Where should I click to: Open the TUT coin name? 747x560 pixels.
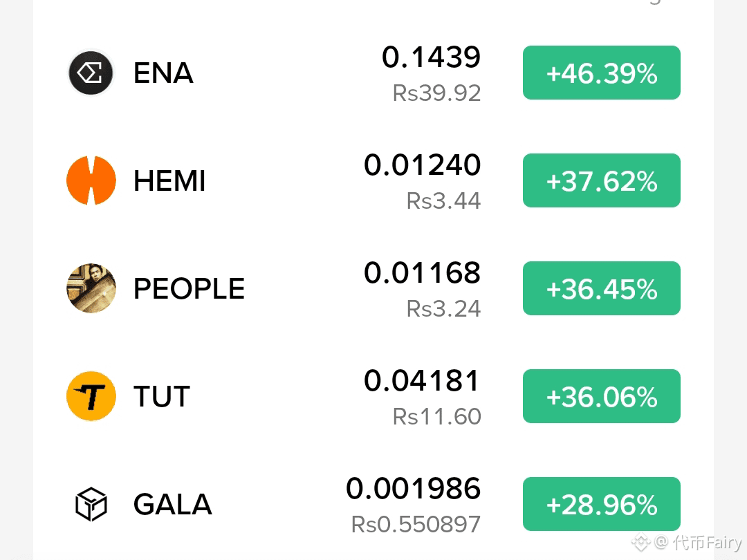[161, 396]
